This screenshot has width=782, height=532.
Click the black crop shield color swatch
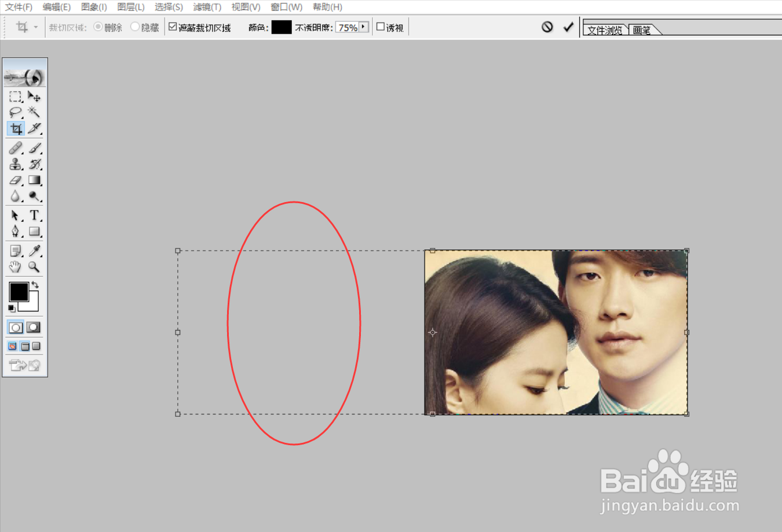(282, 27)
